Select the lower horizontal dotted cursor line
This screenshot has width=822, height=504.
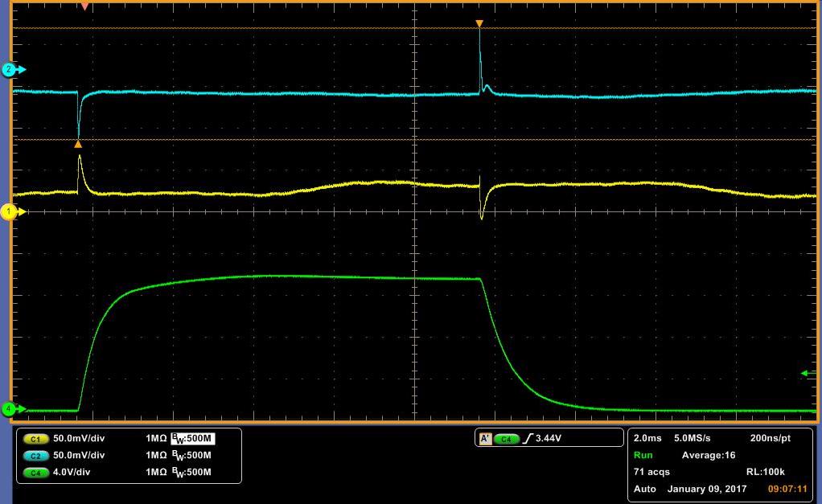(414, 139)
